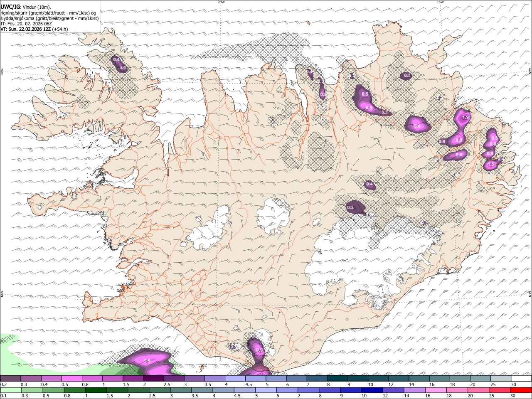The height and width of the screenshot is (399, 532).
Task: Click the white swatch labeled 30 in the upper legend
Action: [522, 379]
